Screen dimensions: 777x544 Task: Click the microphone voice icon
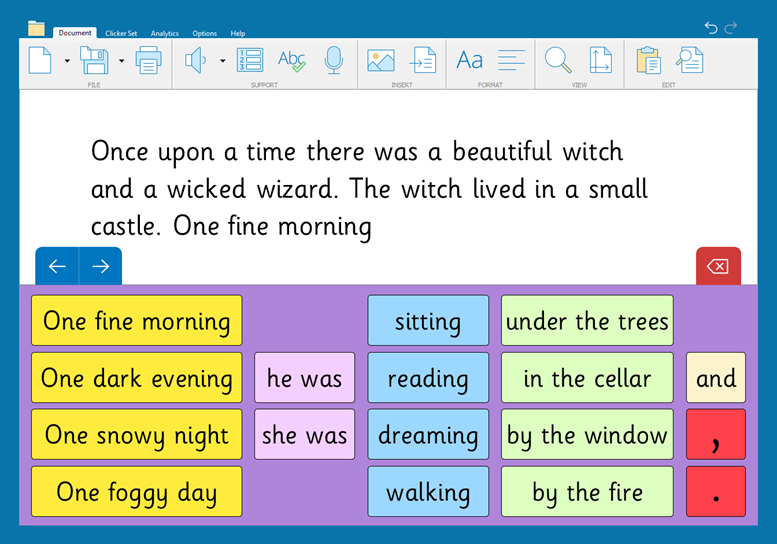[334, 61]
